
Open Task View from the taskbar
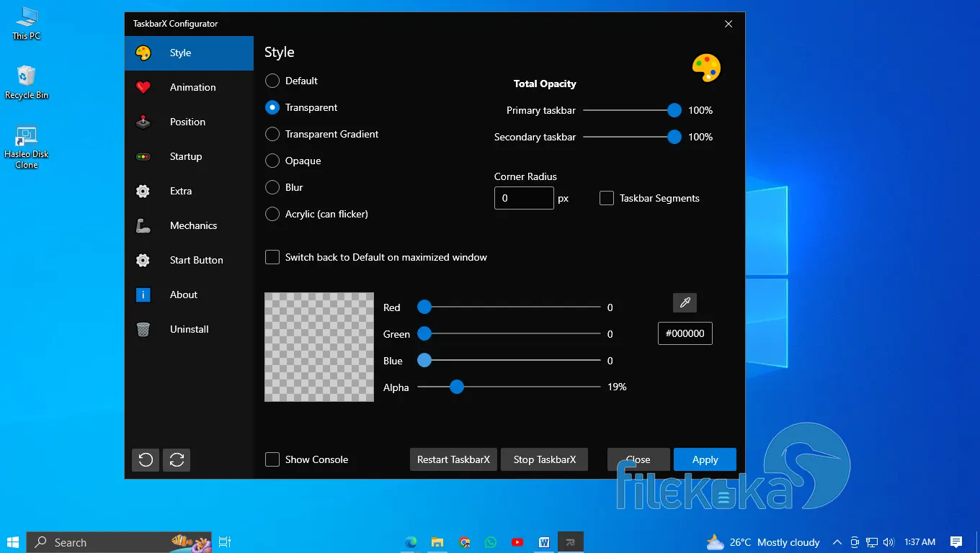click(225, 542)
